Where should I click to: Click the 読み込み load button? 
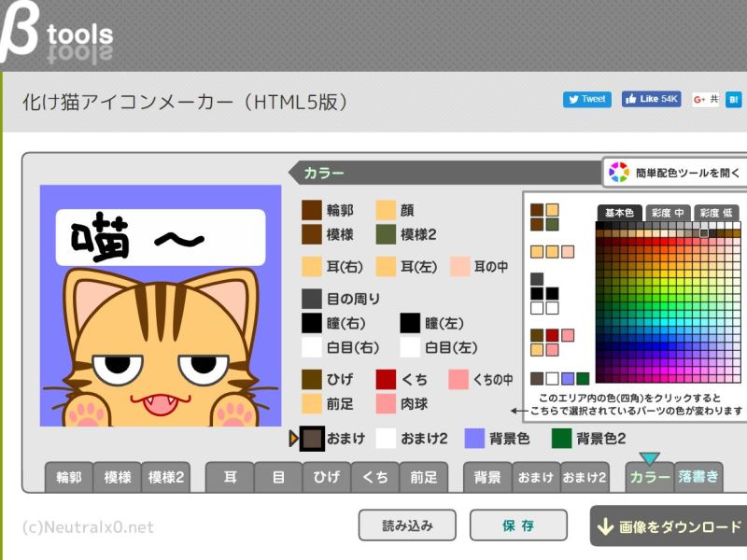coord(407,525)
